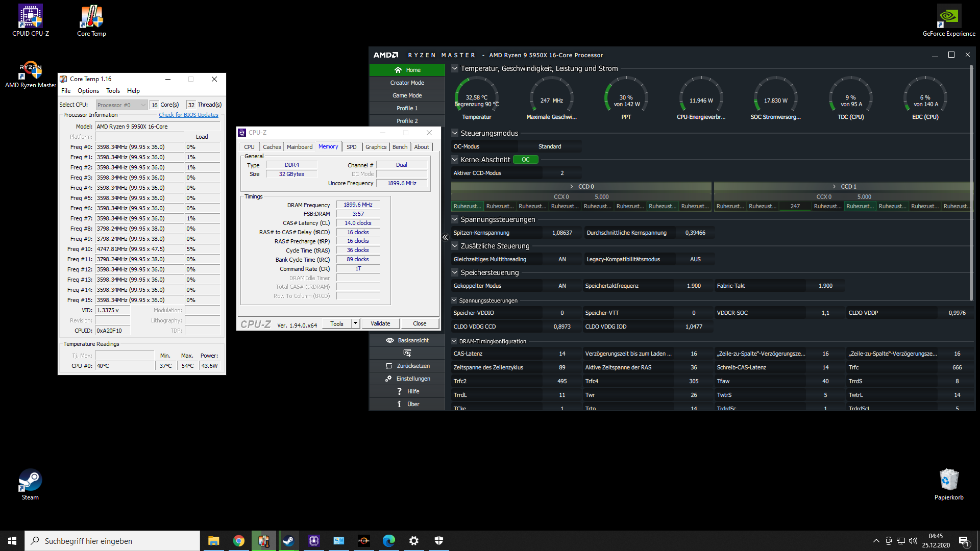Click the Basisansicht eye icon
Image resolution: width=980 pixels, height=551 pixels.
[390, 340]
